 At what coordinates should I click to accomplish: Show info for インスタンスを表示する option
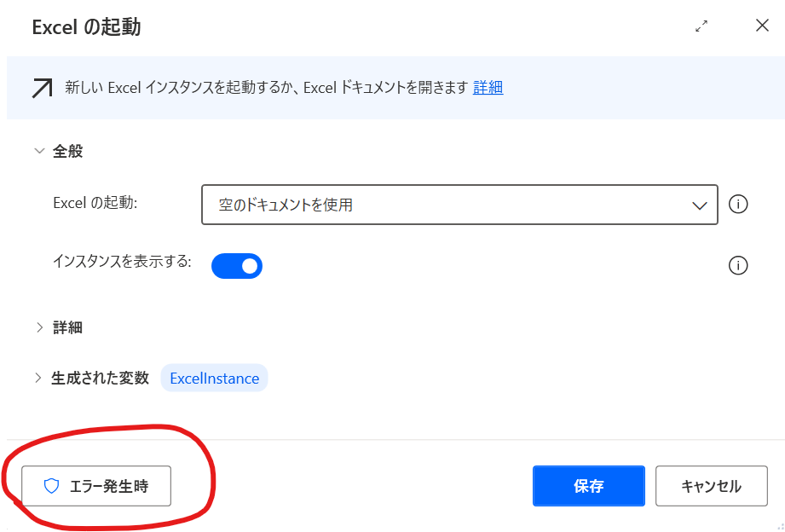(738, 265)
